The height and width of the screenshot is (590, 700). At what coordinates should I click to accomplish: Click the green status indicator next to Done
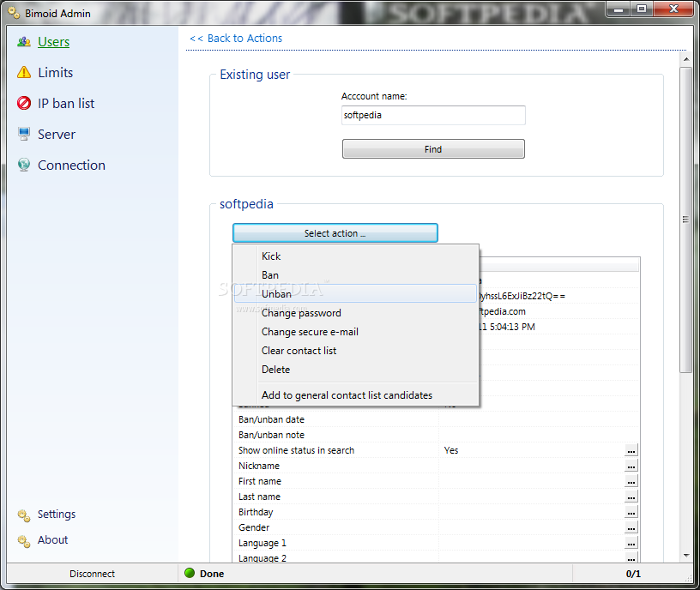[190, 573]
